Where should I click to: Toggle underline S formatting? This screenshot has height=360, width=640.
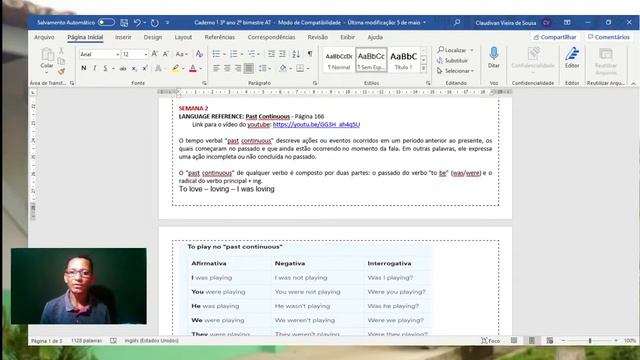(x=105, y=69)
